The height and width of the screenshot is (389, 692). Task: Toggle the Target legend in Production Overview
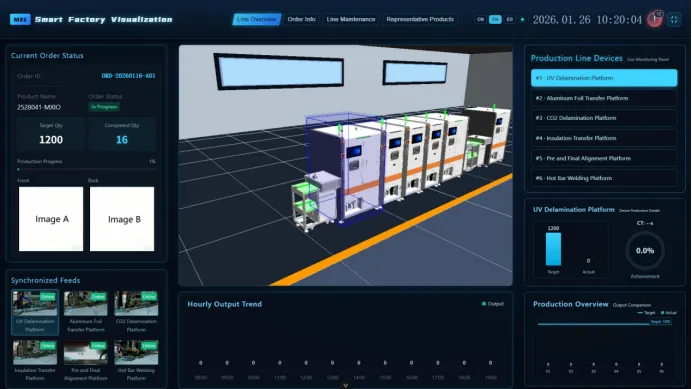click(x=647, y=313)
